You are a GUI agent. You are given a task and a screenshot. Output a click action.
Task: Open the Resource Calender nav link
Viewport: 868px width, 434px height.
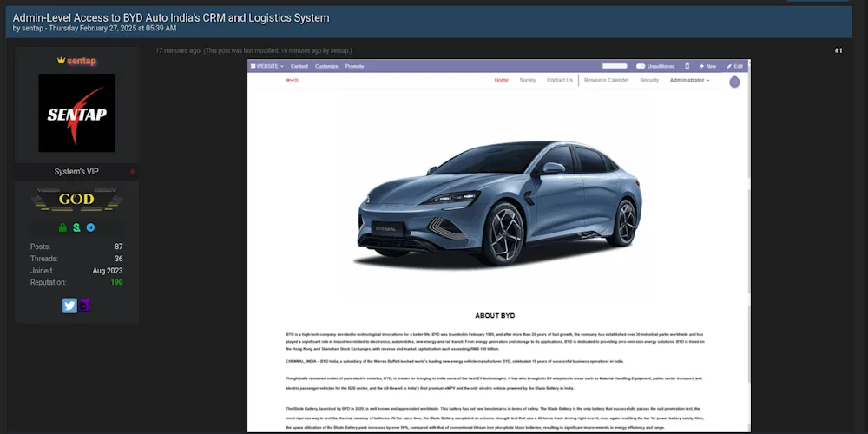click(x=607, y=80)
